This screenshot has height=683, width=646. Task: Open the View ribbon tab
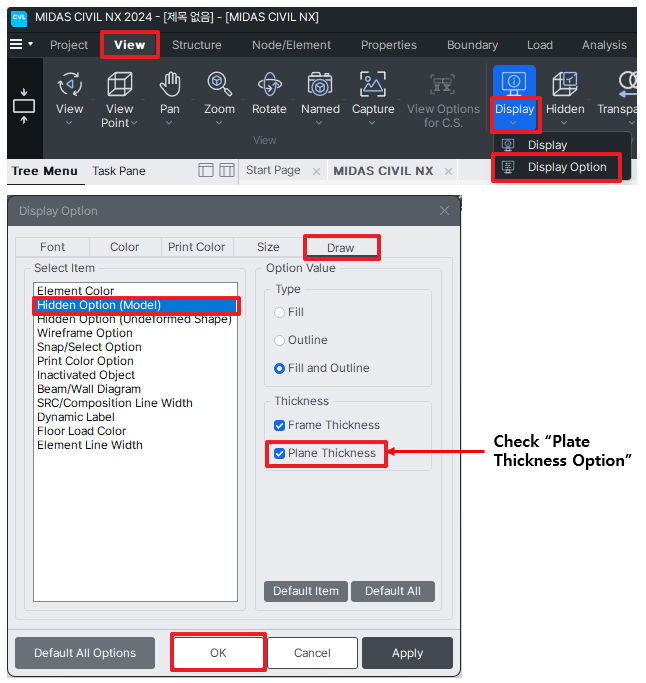tap(129, 45)
